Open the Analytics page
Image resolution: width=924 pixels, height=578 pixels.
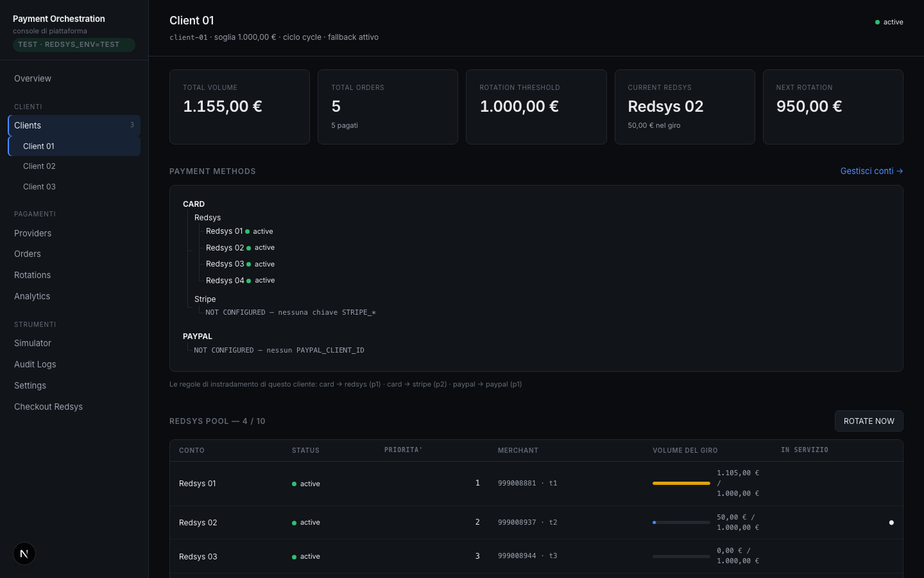point(74,296)
